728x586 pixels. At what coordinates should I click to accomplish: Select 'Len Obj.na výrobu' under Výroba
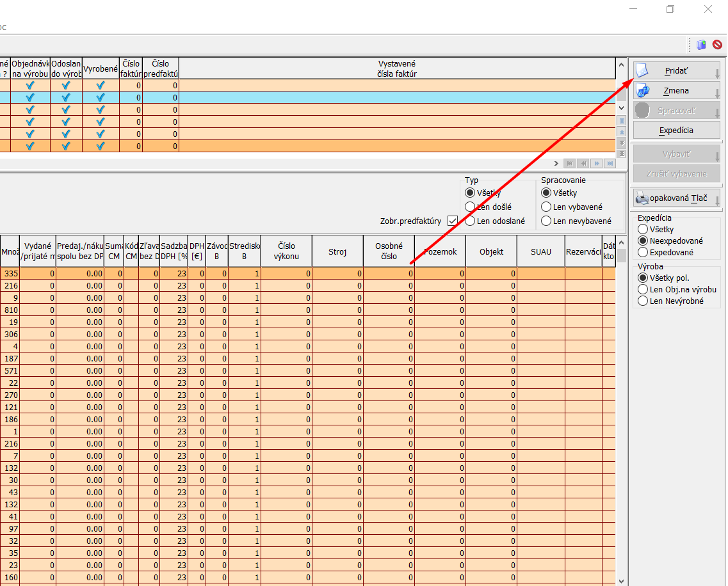pyautogui.click(x=643, y=289)
